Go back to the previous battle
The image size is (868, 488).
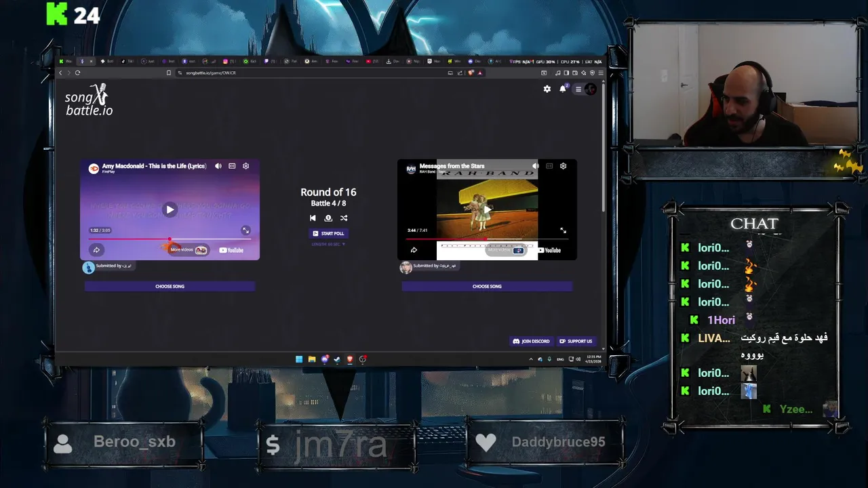tap(313, 218)
